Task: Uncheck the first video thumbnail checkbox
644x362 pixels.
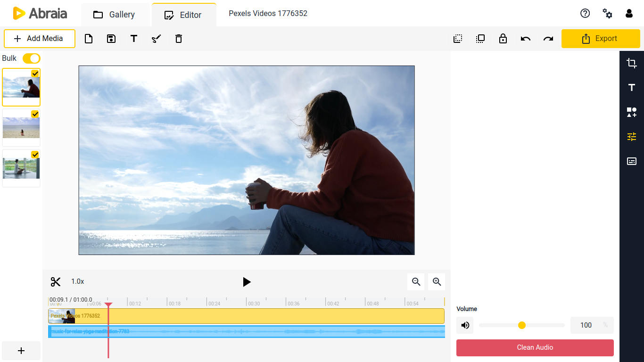Action: click(34, 74)
